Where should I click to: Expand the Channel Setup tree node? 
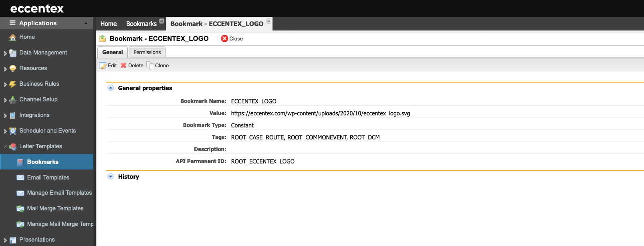pyautogui.click(x=5, y=100)
